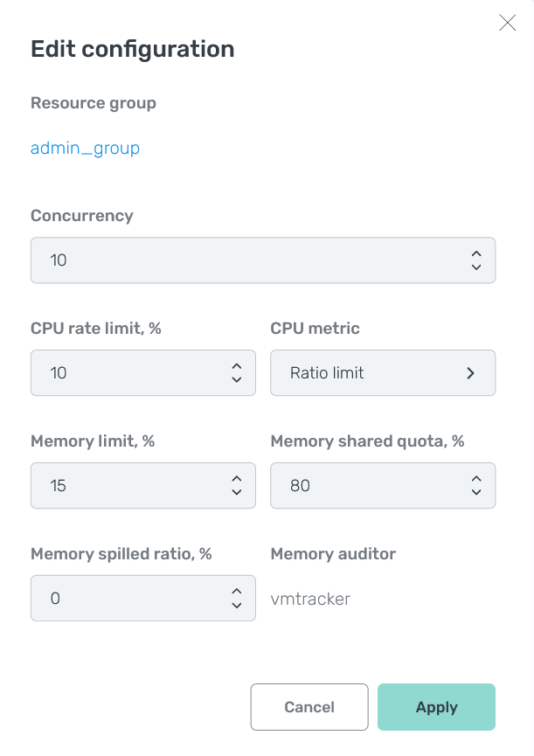Screen dimensions: 534x756
Task: Click the Memory shared quota input field
Action: (367, 486)
